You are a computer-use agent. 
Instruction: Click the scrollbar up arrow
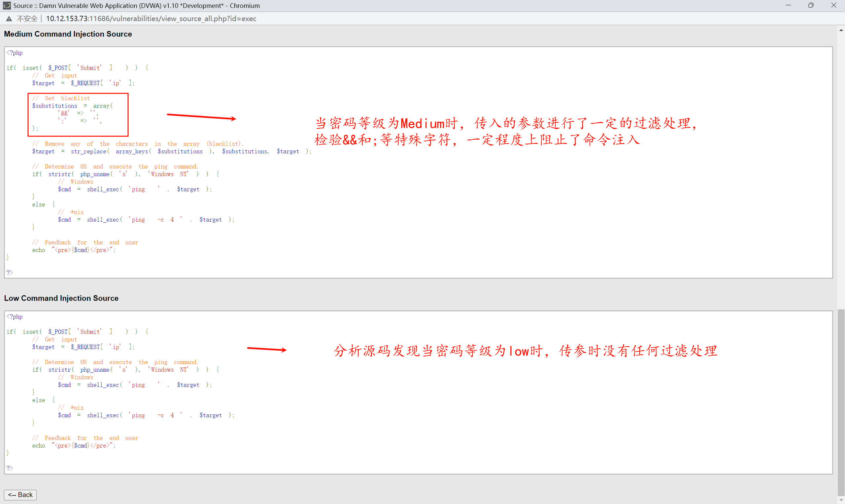pos(841,30)
